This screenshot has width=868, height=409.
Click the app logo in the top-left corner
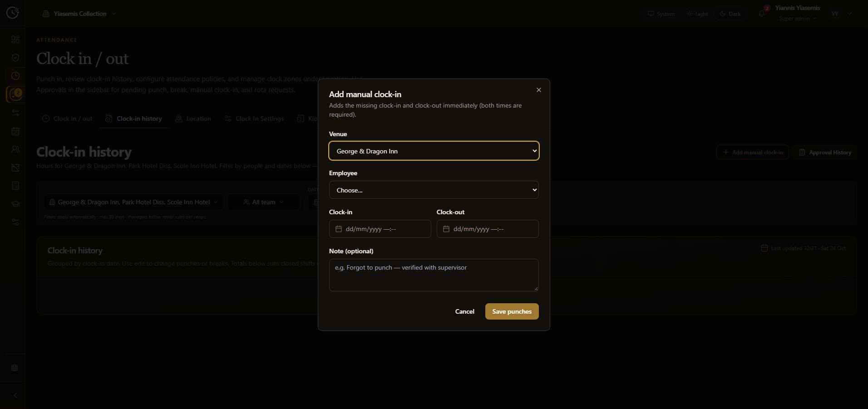pyautogui.click(x=13, y=13)
